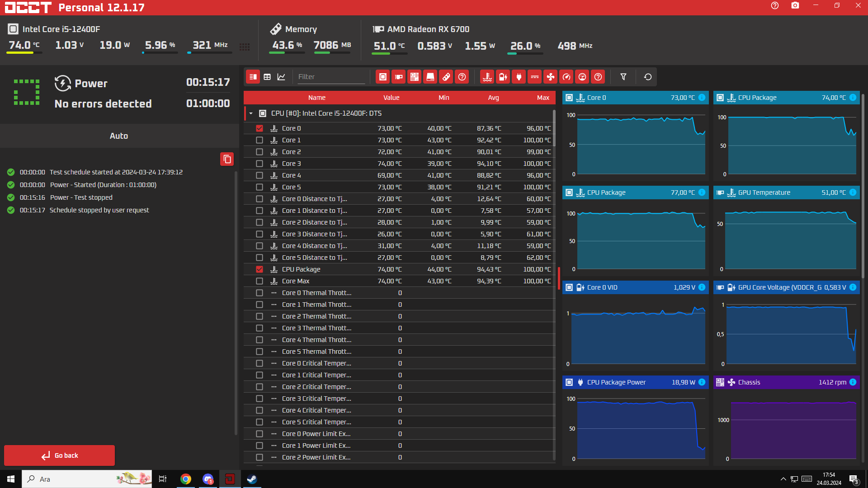Click the Auto schedule label
This screenshot has width=868, height=488.
tap(119, 136)
